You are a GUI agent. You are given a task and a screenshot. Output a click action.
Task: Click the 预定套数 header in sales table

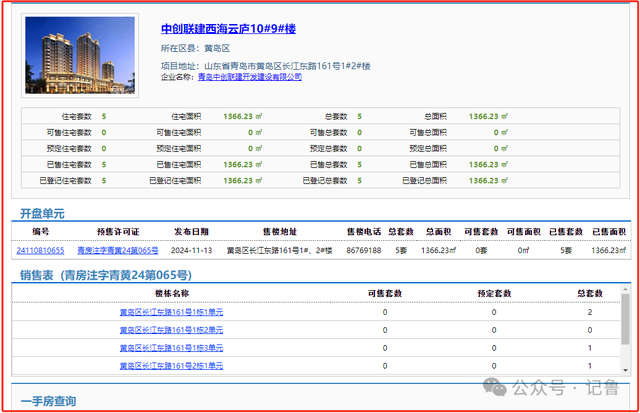pos(494,293)
